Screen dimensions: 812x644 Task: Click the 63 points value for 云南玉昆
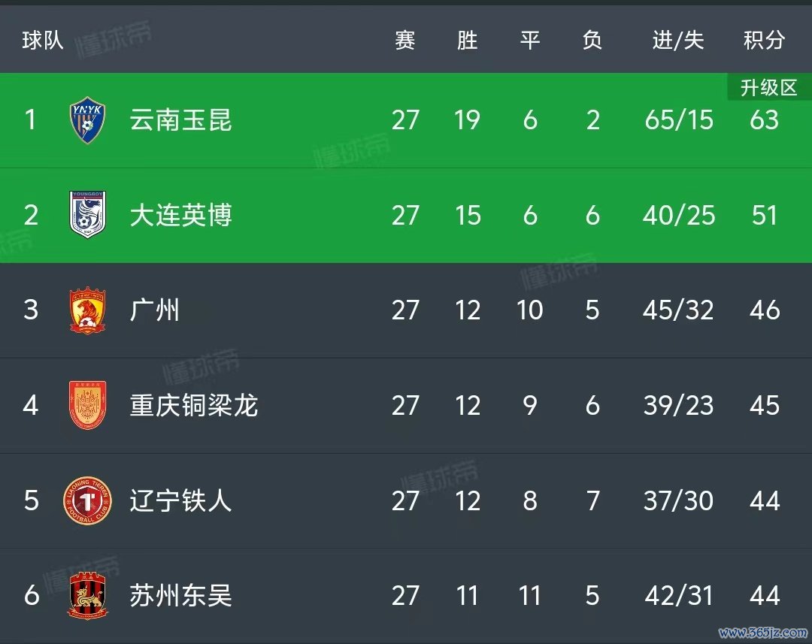pos(765,120)
